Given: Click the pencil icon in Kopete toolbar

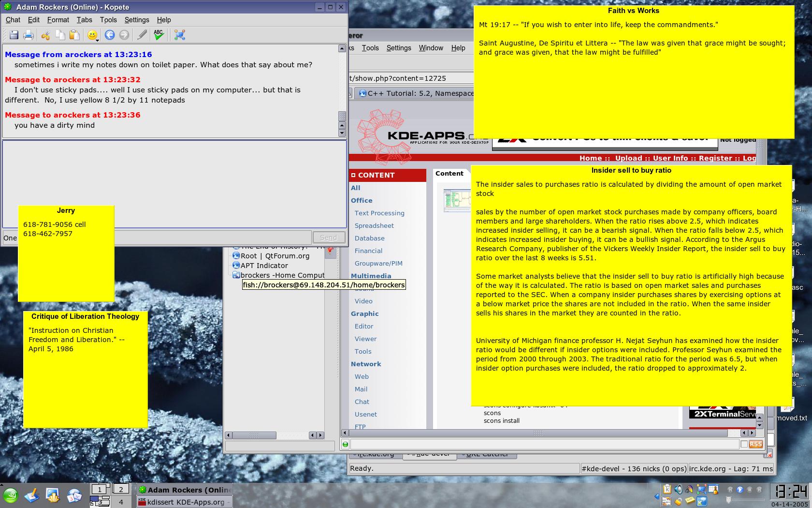Looking at the screenshot, I should 142,35.
